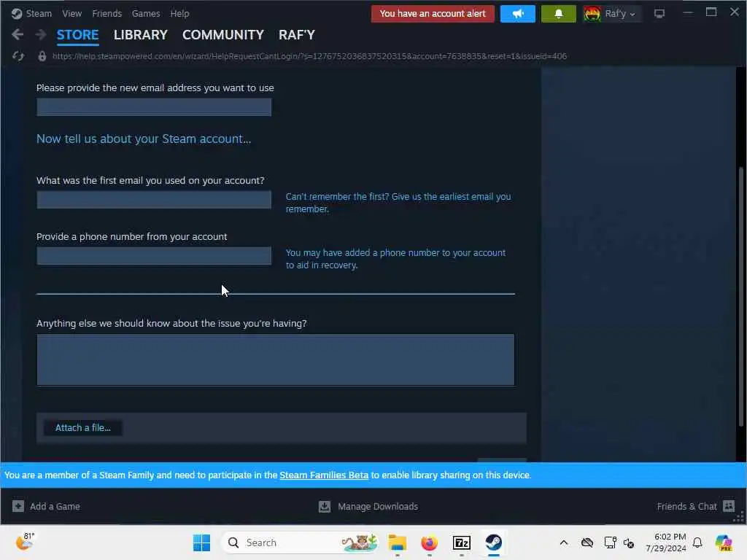Image resolution: width=747 pixels, height=560 pixels.
Task: Show hidden tray icons chevron
Action: (564, 542)
